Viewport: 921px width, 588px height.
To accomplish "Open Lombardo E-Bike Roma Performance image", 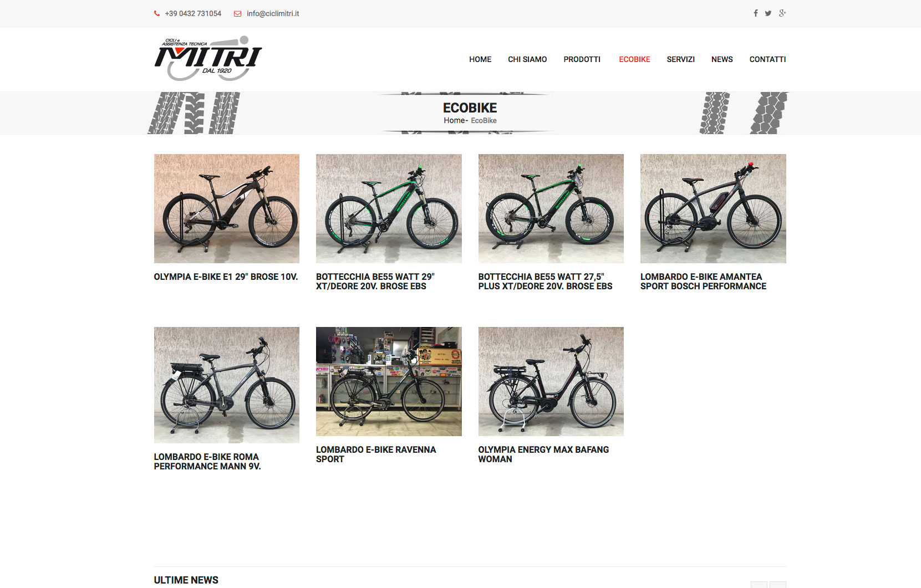I will (x=227, y=385).
